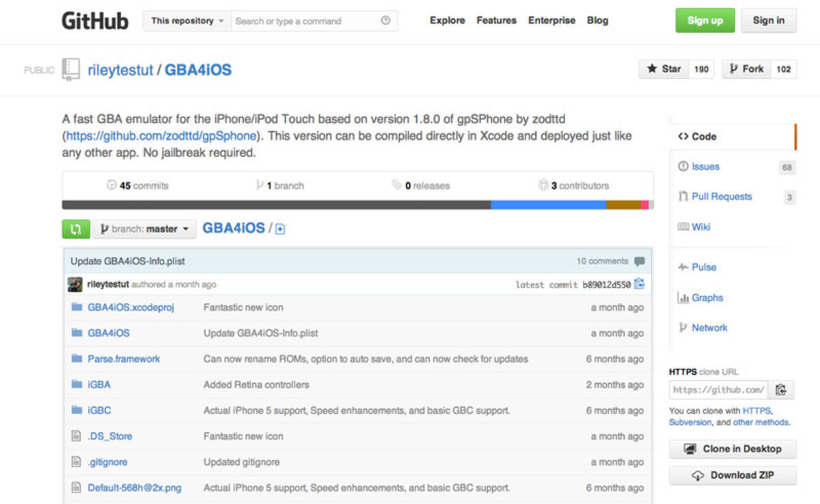Focus the search or type a command field

[x=304, y=21]
